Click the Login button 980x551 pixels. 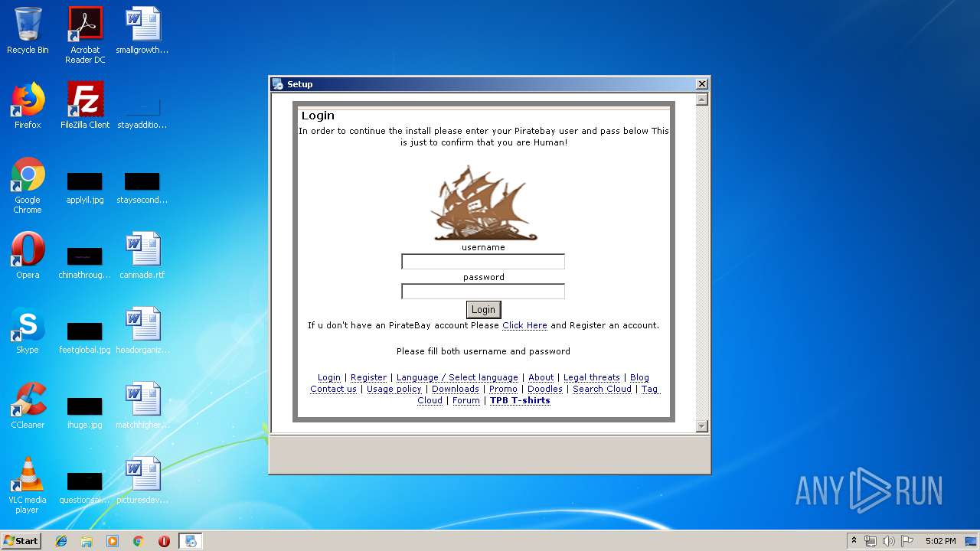coord(483,309)
